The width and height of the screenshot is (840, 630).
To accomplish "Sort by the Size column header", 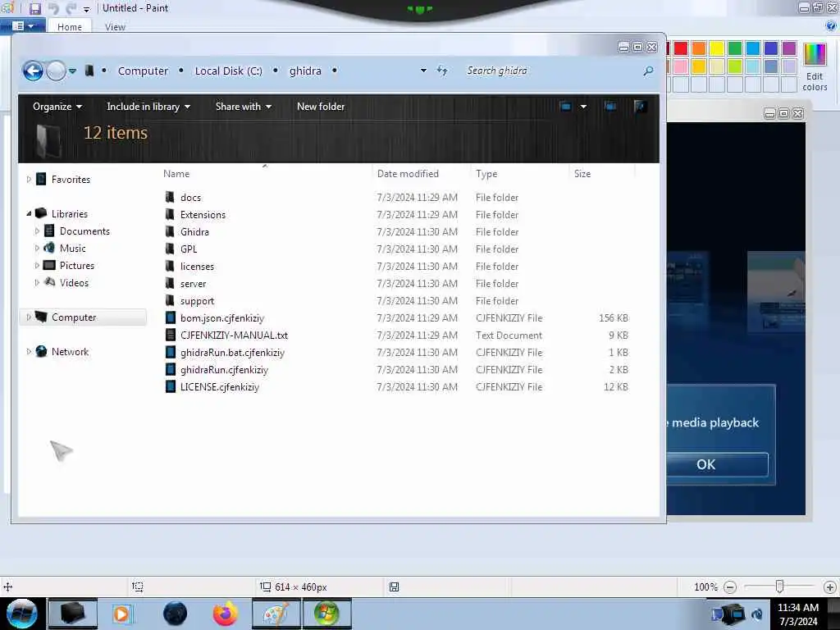I will coord(582,174).
